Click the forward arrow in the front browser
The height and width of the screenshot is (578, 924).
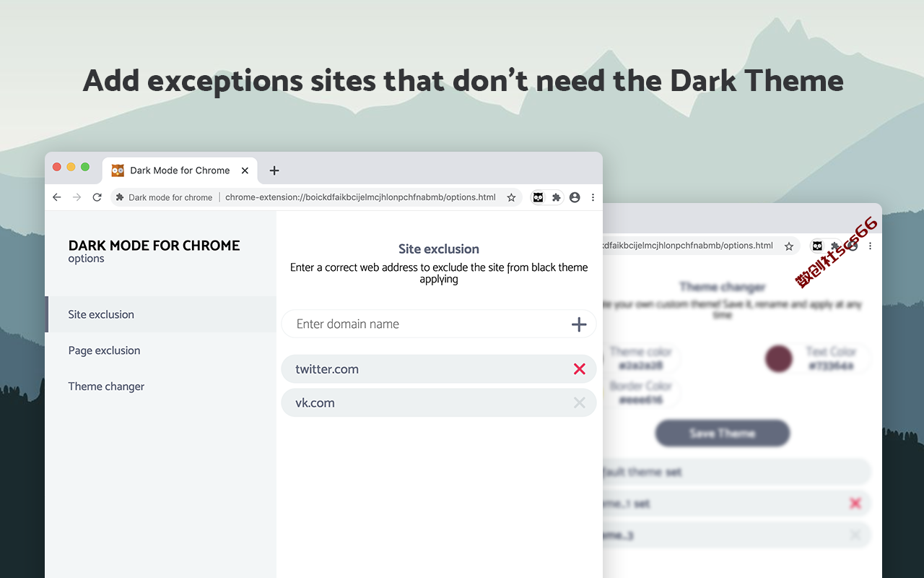(77, 197)
